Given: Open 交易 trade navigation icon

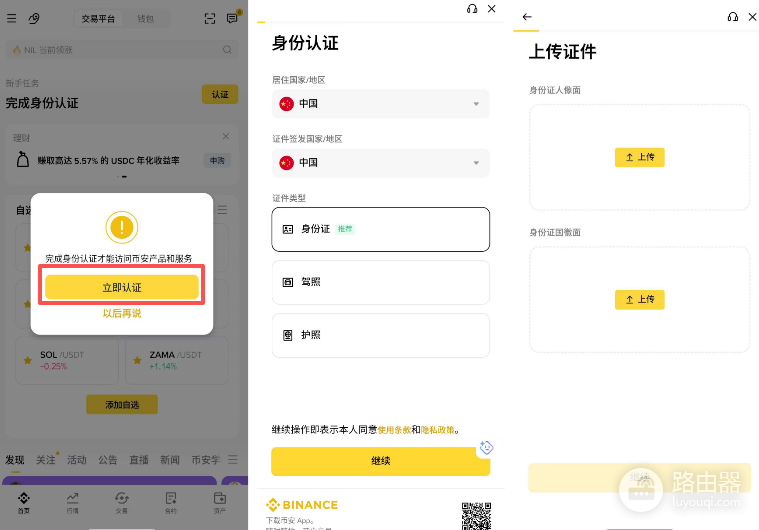Looking at the screenshot, I should point(121,502).
